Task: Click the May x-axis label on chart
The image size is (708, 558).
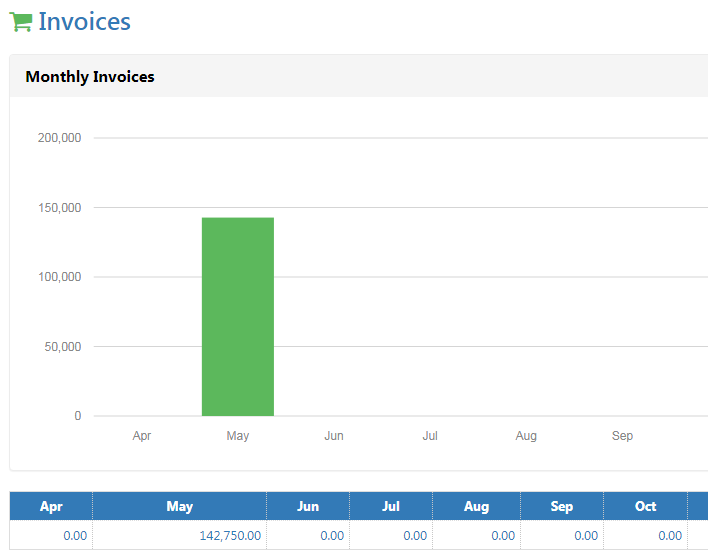Action: pyautogui.click(x=238, y=436)
